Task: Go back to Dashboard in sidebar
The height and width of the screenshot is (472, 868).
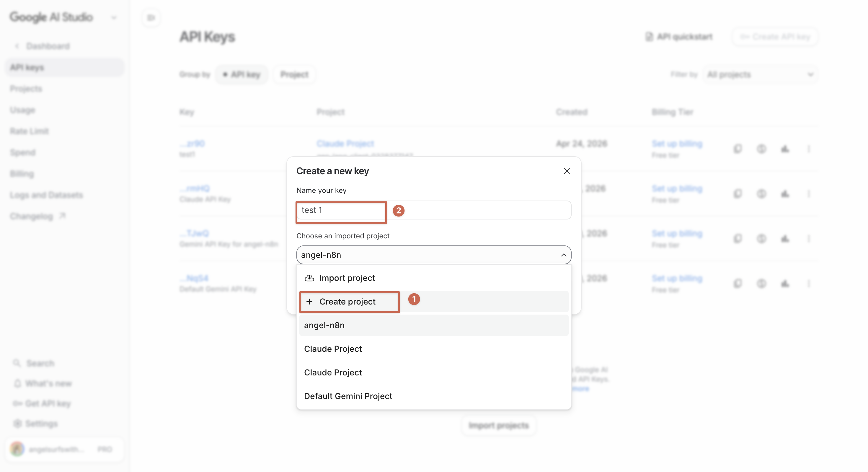Action: (48, 46)
